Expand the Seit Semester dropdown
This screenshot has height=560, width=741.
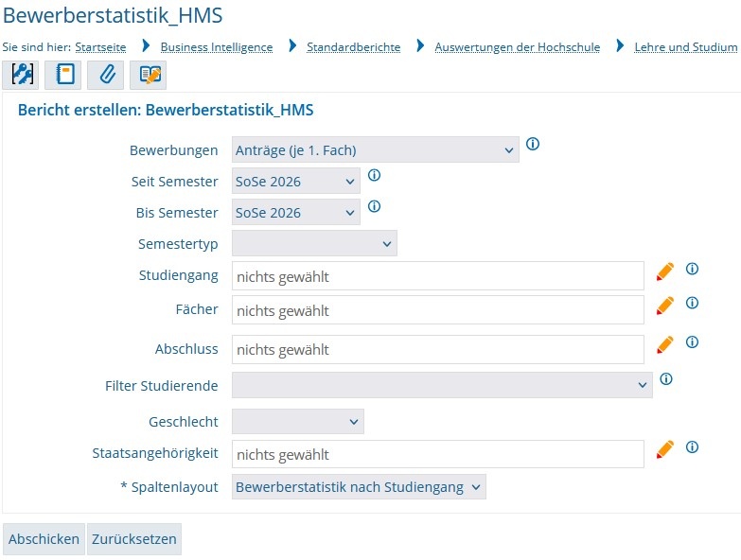point(295,181)
